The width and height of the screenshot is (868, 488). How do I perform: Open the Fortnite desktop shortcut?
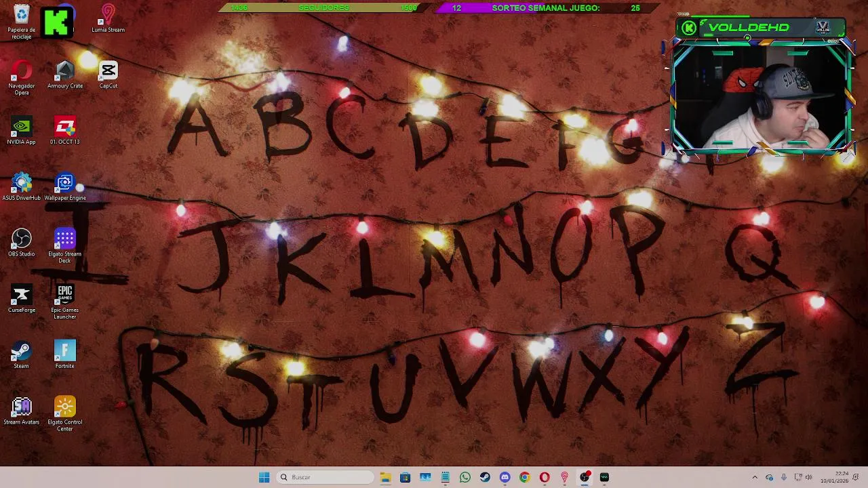pyautogui.click(x=65, y=355)
